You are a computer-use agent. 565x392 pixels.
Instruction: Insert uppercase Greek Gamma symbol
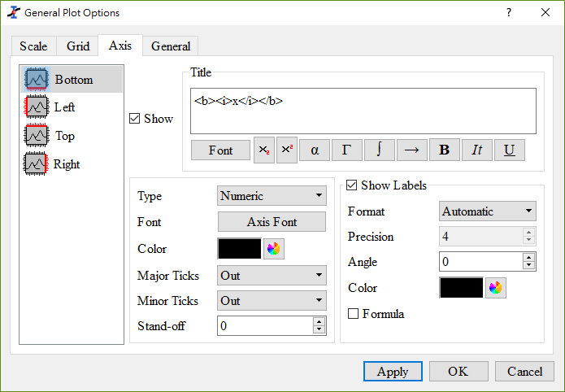pos(347,150)
